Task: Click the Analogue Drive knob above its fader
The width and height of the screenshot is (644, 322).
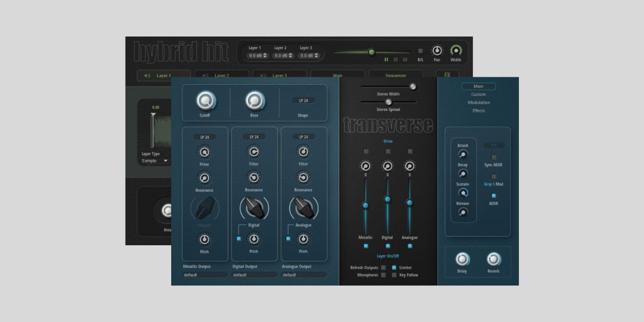Action: click(x=409, y=166)
